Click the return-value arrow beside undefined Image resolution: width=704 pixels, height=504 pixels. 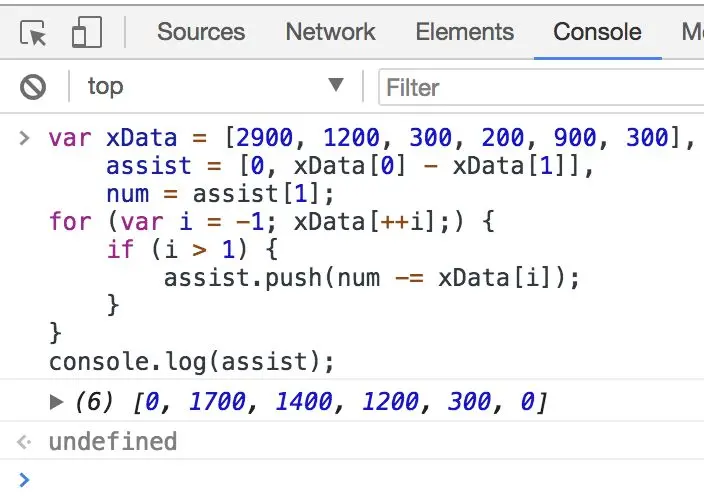(24, 441)
